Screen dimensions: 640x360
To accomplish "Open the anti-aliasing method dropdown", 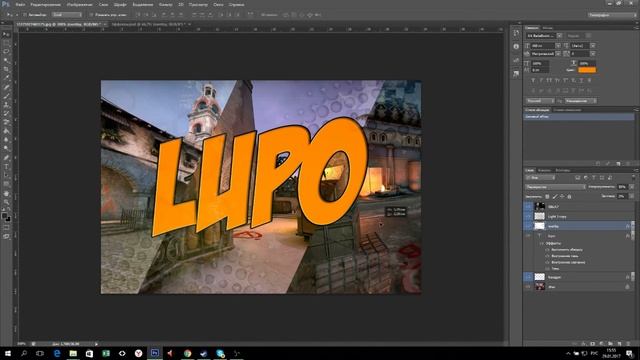I will click(580, 101).
